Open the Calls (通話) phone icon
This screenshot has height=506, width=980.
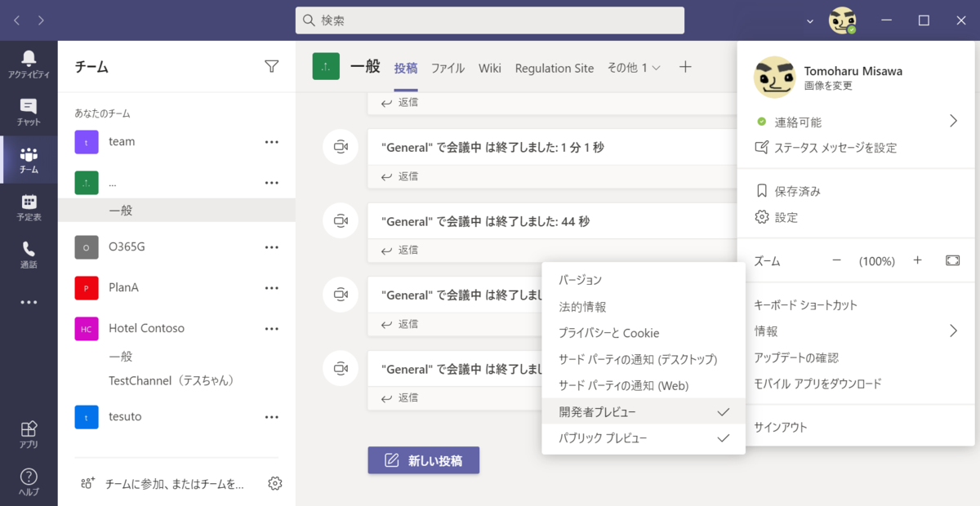(x=29, y=255)
